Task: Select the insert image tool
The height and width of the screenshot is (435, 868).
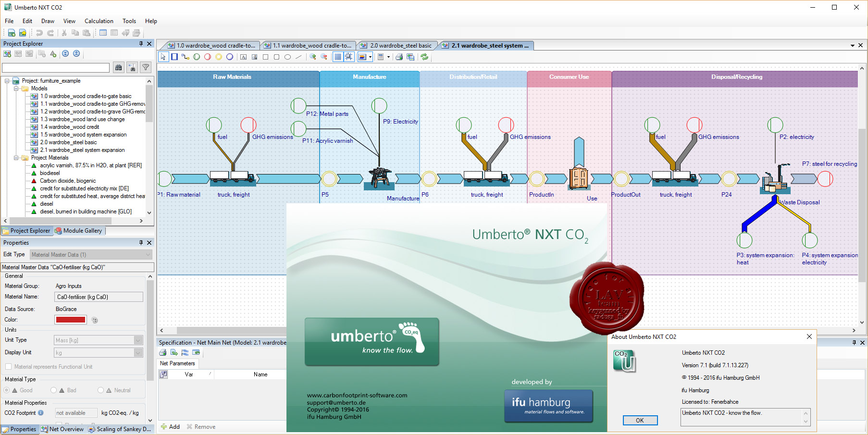Action: point(254,57)
